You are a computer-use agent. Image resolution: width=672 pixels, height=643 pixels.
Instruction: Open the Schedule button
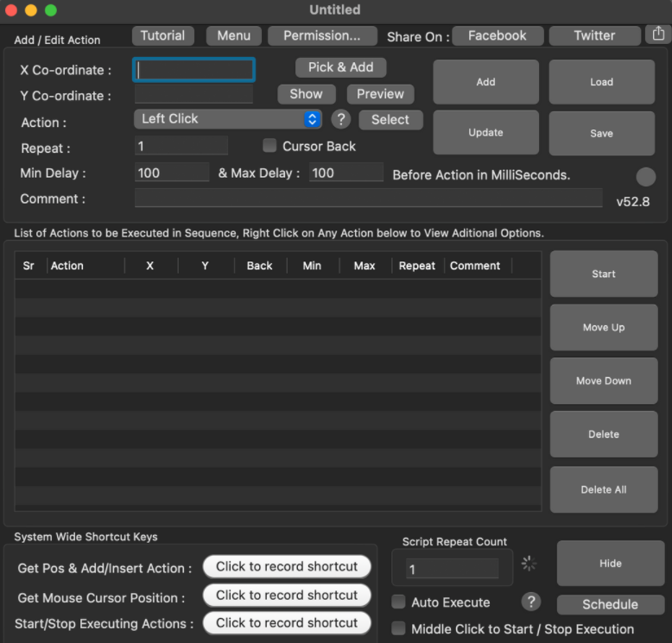click(x=610, y=604)
